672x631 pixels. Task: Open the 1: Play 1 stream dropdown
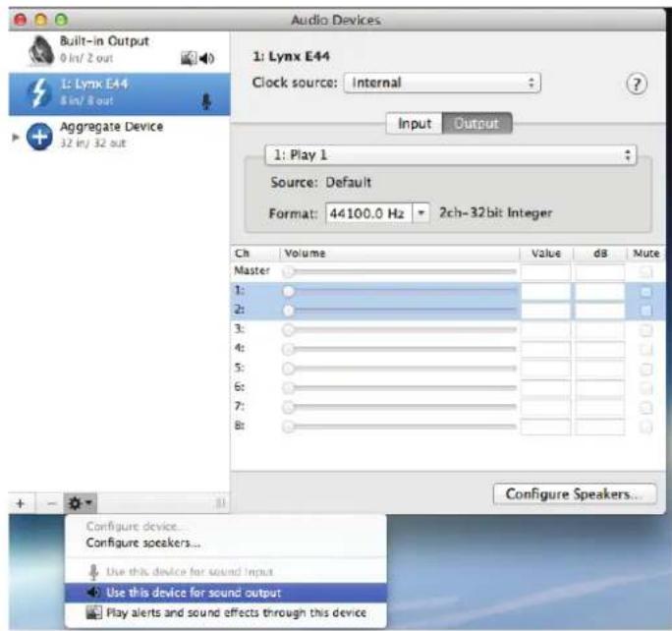[451, 154]
